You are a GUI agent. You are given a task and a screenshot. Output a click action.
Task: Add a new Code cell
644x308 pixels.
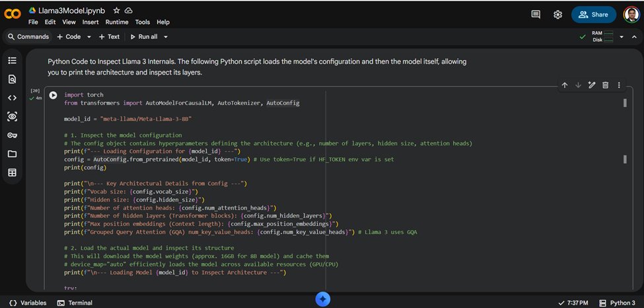click(69, 36)
